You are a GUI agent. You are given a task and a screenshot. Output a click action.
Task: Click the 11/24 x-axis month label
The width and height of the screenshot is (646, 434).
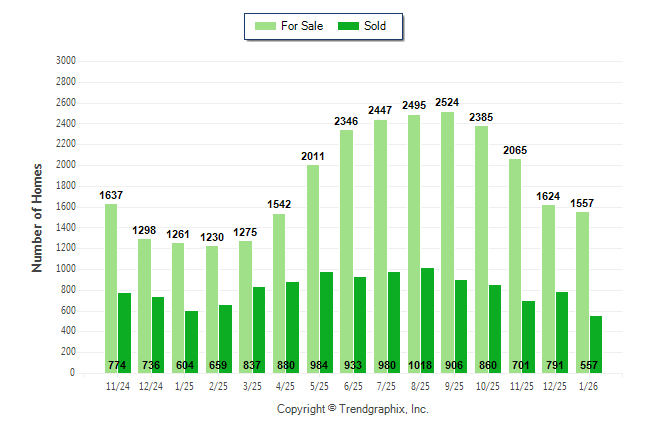tap(117, 384)
